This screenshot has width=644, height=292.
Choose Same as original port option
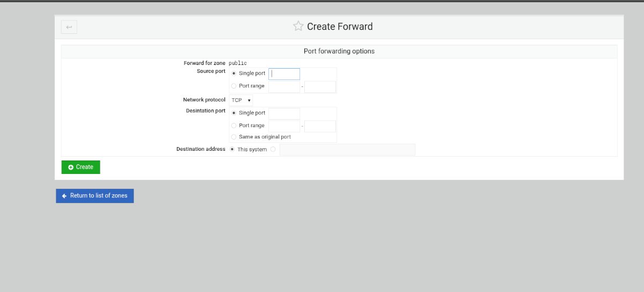coord(233,137)
